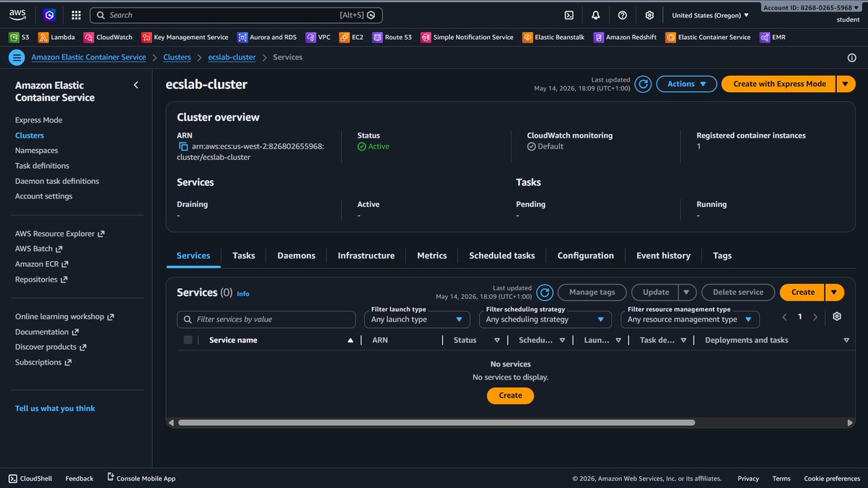
Task: Open the ecslab-cluster breadcrumb link
Action: (232, 58)
